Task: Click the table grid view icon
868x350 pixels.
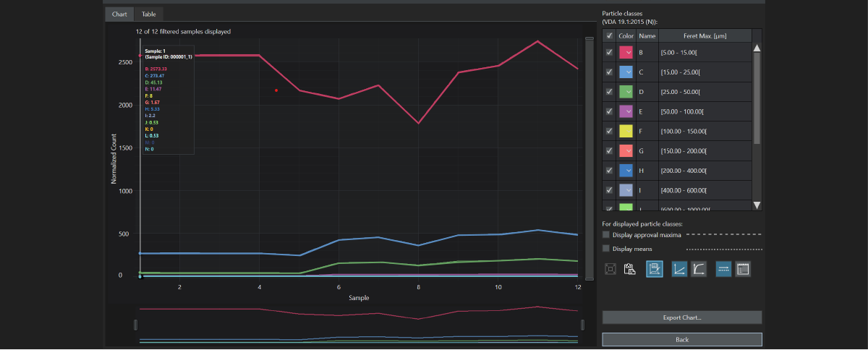Action: click(743, 269)
